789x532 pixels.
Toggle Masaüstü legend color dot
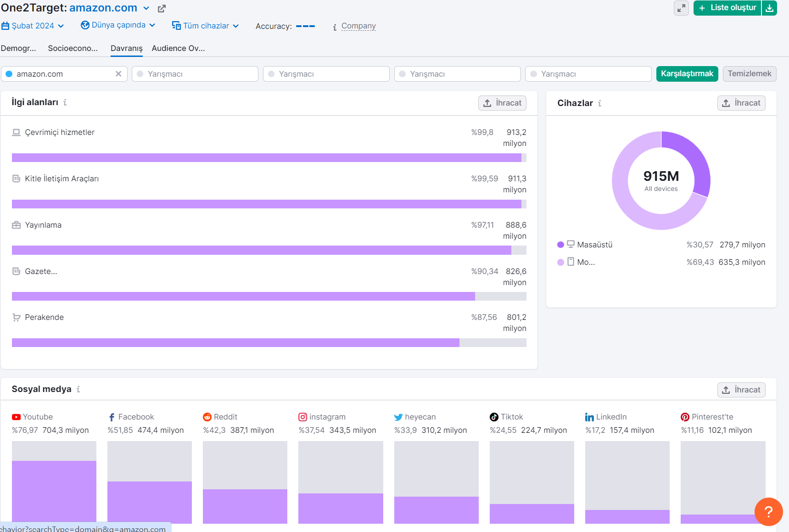[x=560, y=245]
